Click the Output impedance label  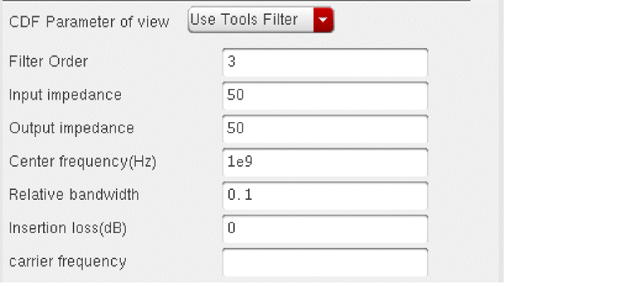71,129
